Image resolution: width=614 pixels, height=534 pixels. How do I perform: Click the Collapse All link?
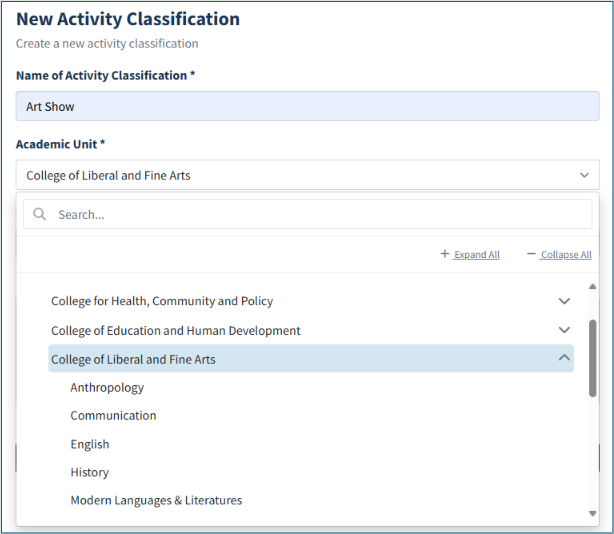click(x=565, y=255)
